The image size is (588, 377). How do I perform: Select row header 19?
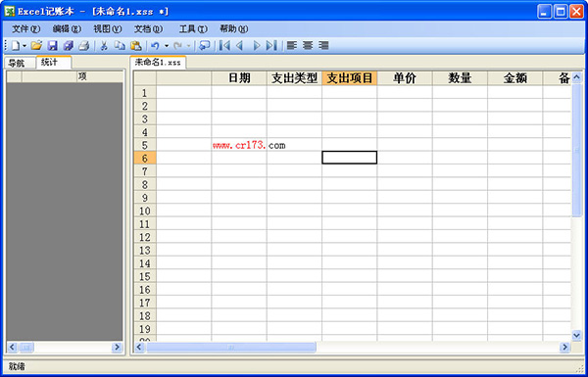pyautogui.click(x=145, y=329)
